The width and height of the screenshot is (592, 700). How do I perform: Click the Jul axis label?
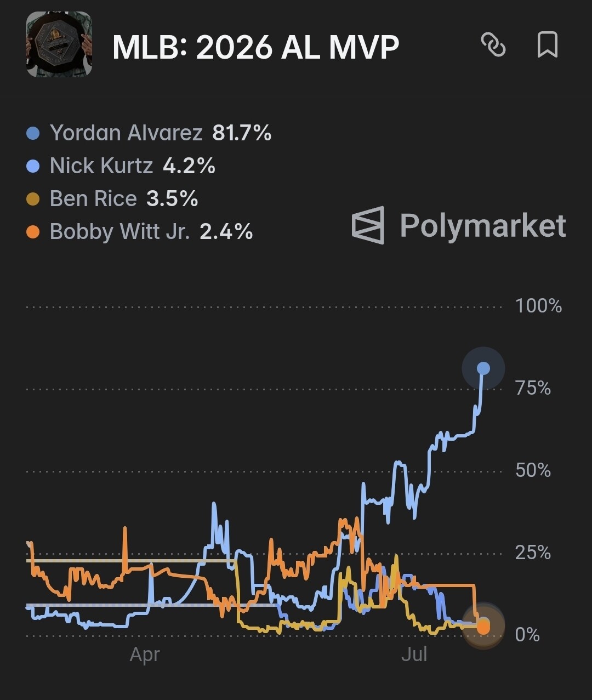pyautogui.click(x=414, y=655)
